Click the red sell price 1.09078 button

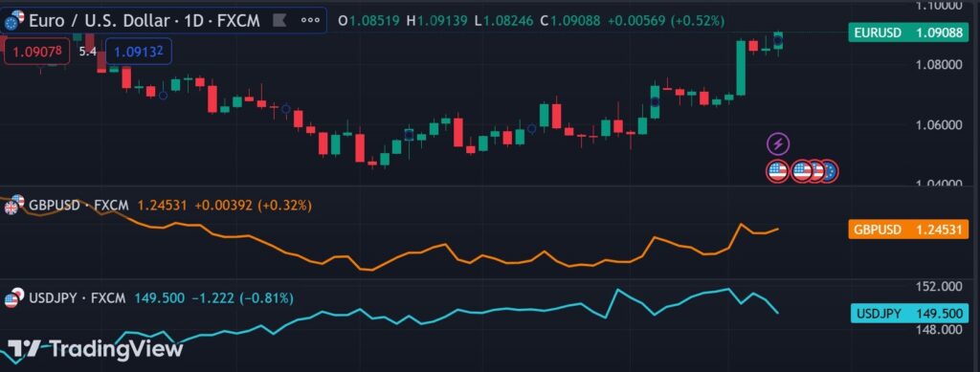(x=37, y=52)
